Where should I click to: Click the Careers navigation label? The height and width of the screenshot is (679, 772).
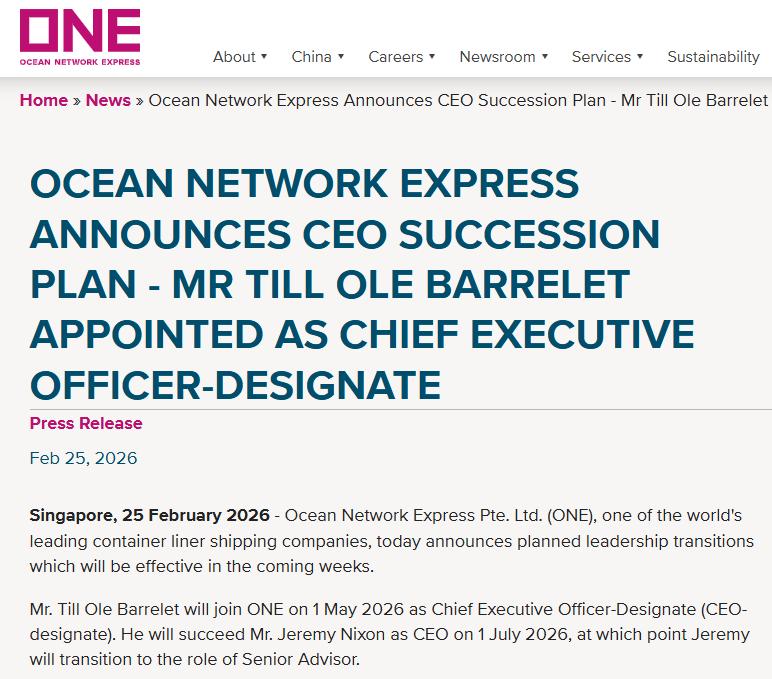[395, 57]
